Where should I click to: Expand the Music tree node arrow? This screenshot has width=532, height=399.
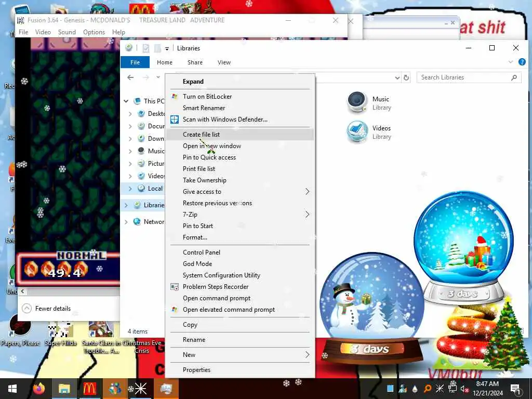click(x=130, y=151)
